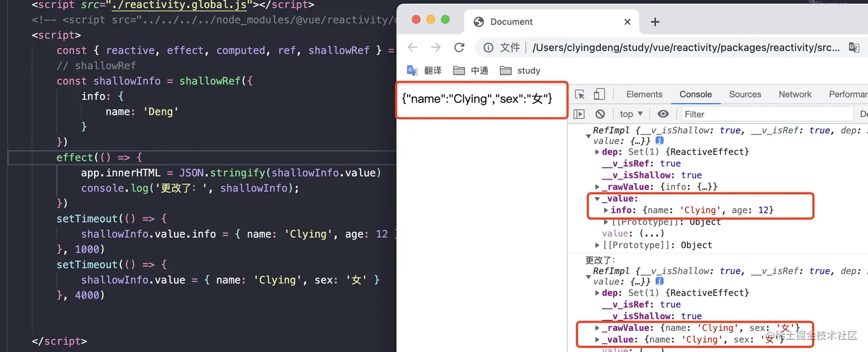Open the top context dropdown
Viewport: 868px width, 352px height.
631,114
